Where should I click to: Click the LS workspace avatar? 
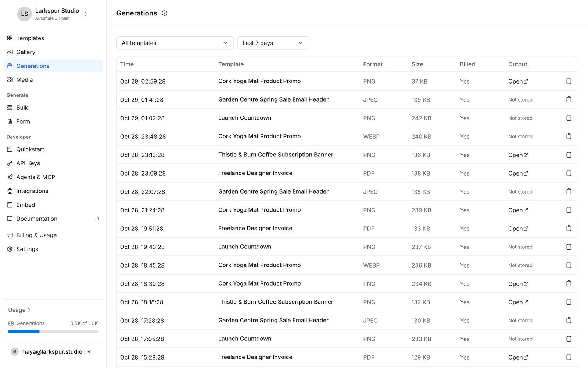pyautogui.click(x=25, y=14)
